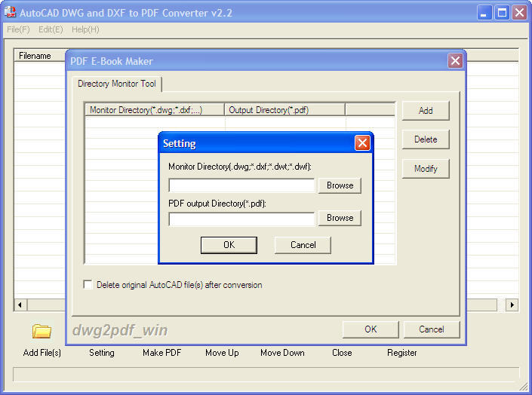Open the File(F) menu
Viewport: 532px width, 395px height.
point(18,29)
